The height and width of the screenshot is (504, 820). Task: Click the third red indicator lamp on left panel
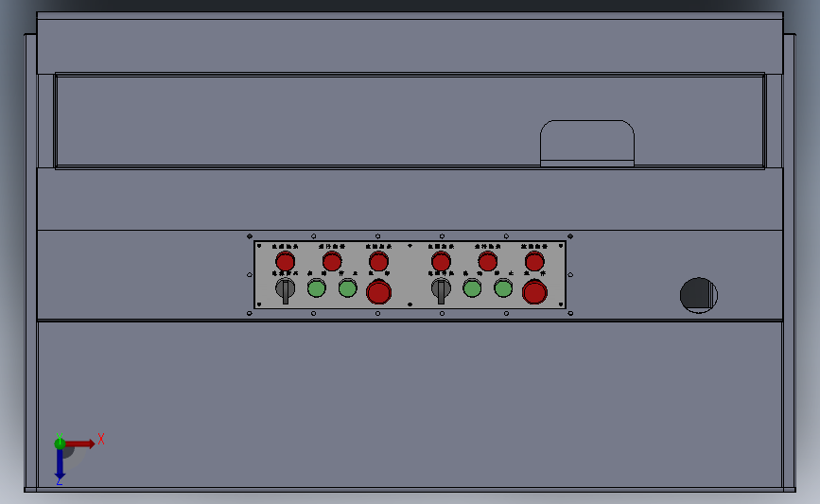(x=378, y=261)
